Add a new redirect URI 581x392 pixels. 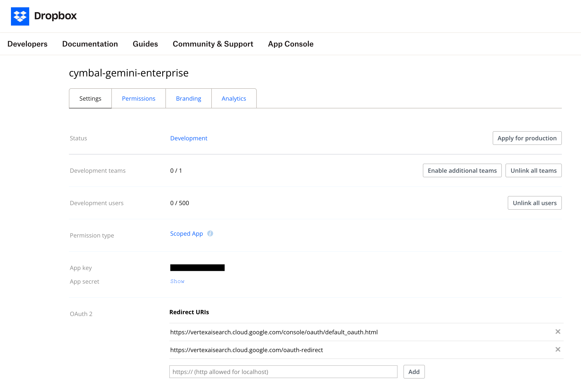tap(414, 371)
